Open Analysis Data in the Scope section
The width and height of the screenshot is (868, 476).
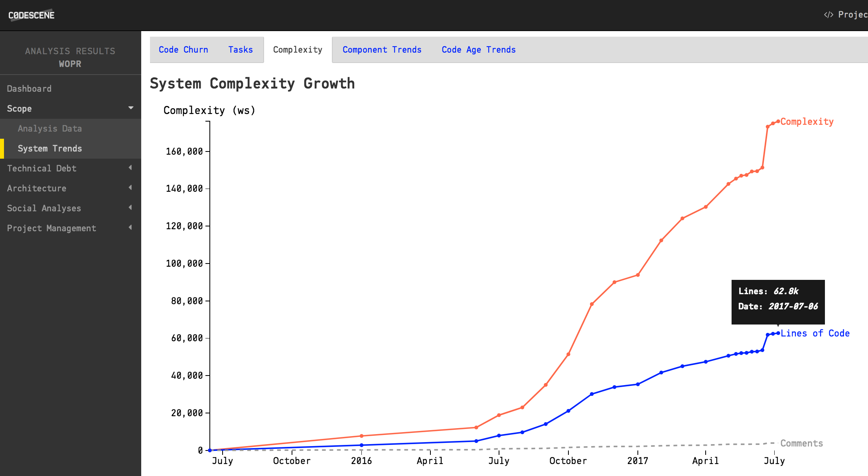[50, 128]
